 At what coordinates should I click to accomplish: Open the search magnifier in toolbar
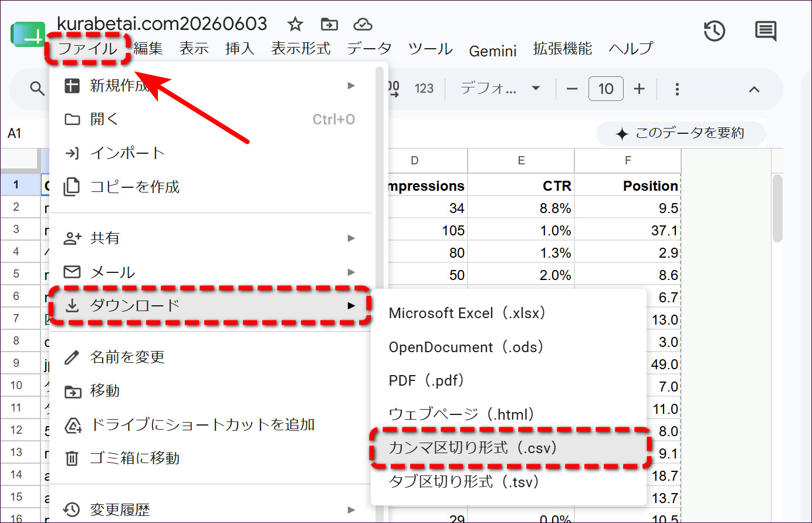click(x=37, y=89)
